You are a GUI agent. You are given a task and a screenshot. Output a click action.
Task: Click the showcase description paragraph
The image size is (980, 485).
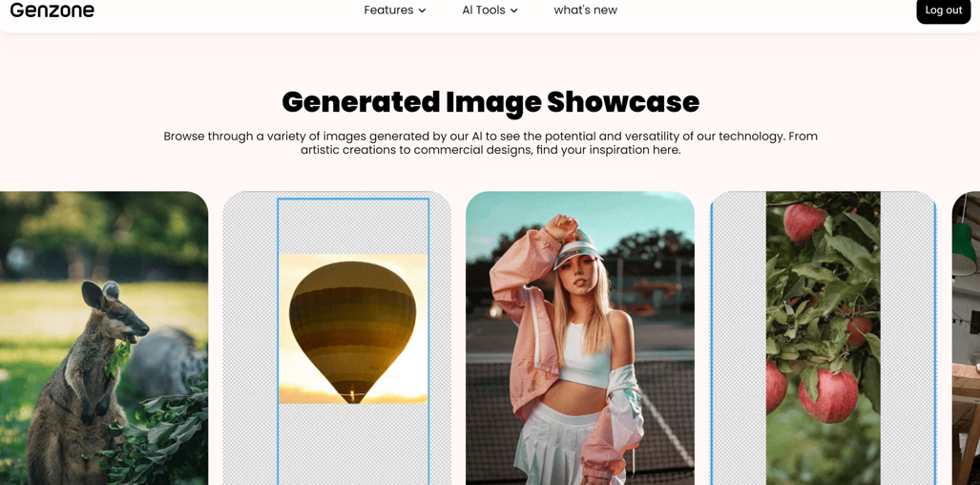click(x=490, y=143)
